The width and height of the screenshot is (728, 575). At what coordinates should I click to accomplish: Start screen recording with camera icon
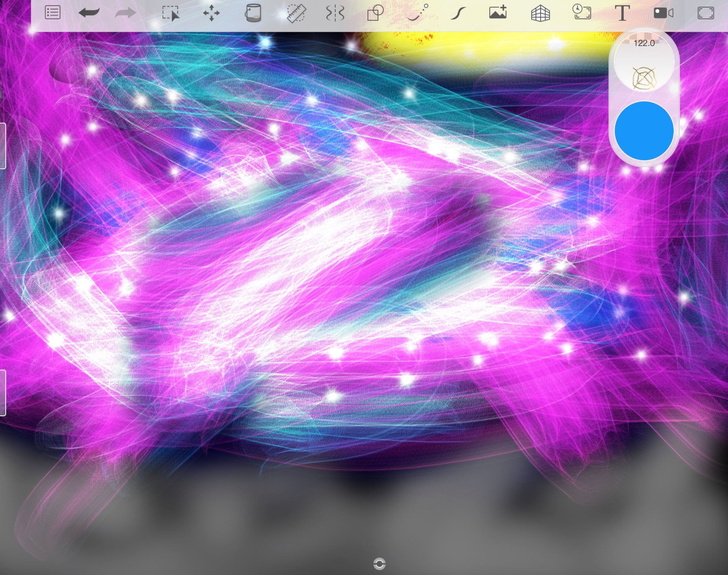(x=663, y=13)
